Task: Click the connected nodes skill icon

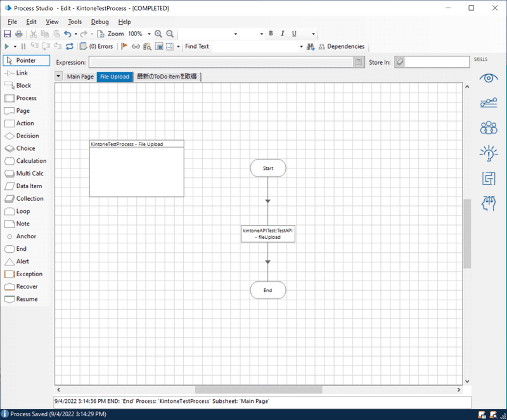Action: coord(489,103)
